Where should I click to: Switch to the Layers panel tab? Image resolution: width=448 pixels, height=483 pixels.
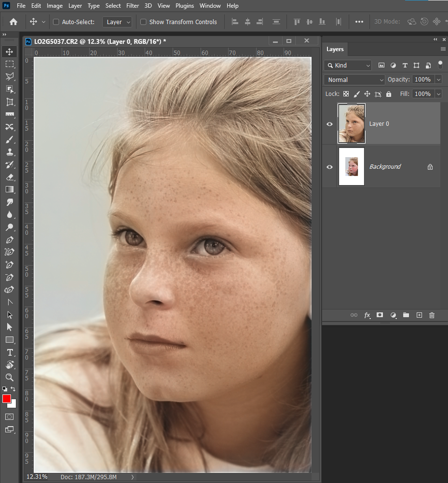click(x=335, y=49)
